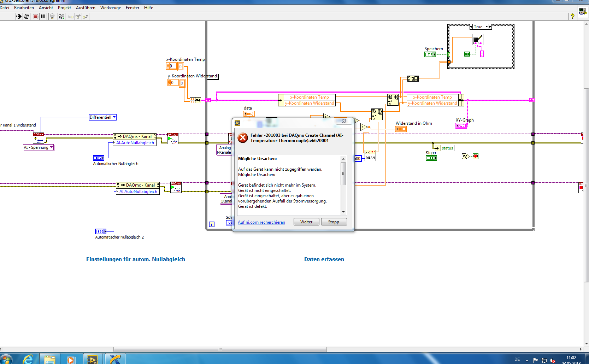Close the error dialog with X
Viewport: 589px width, 364px height.
click(x=344, y=121)
